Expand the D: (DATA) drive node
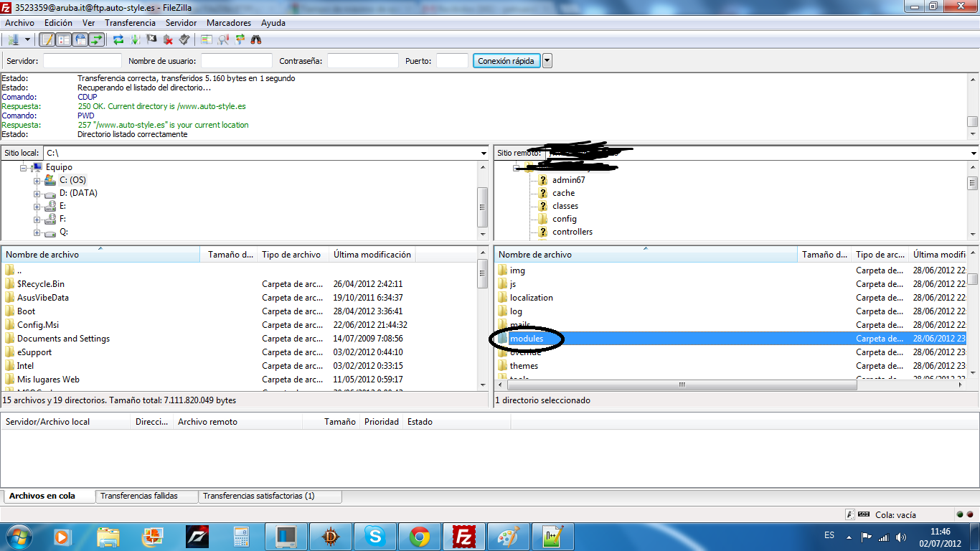 click(x=37, y=194)
